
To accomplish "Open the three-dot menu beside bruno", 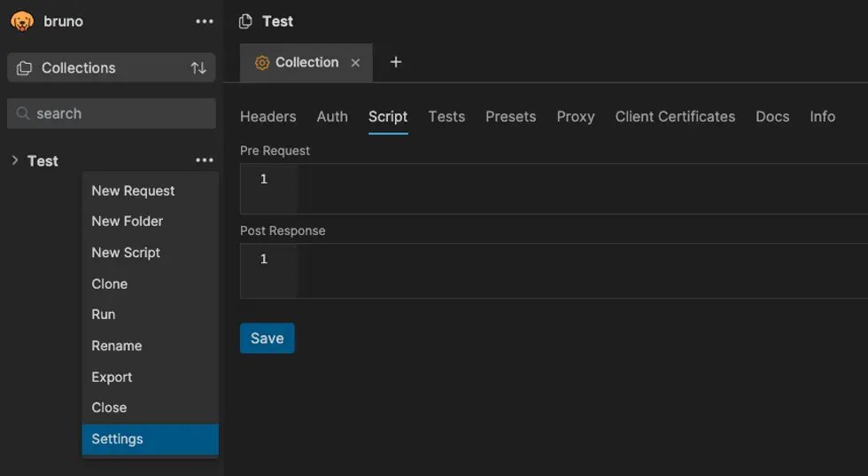I will (205, 21).
